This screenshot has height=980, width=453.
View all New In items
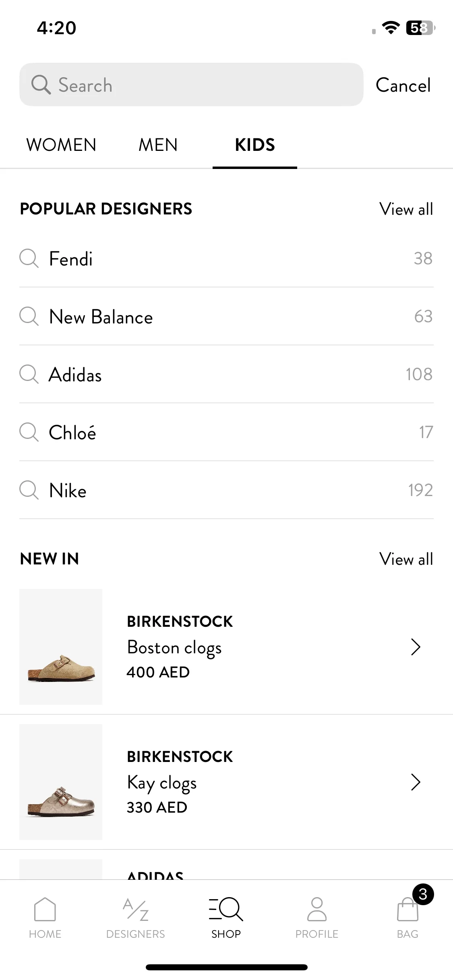pos(406,559)
